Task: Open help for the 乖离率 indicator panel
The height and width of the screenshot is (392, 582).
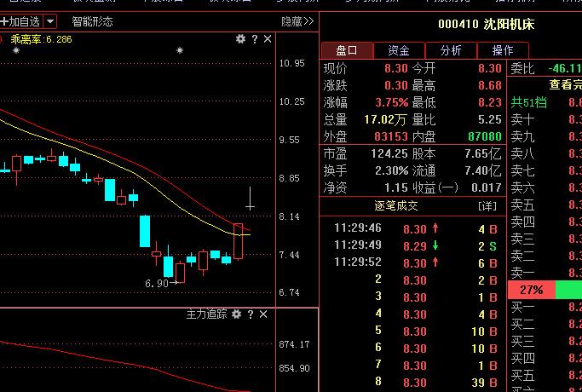Action: (255, 39)
